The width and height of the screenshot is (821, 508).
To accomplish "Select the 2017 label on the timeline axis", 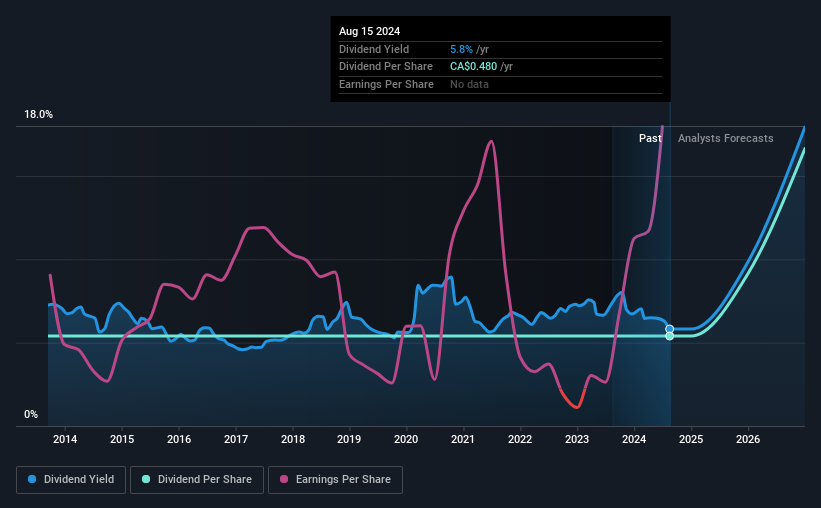I will 236,439.
